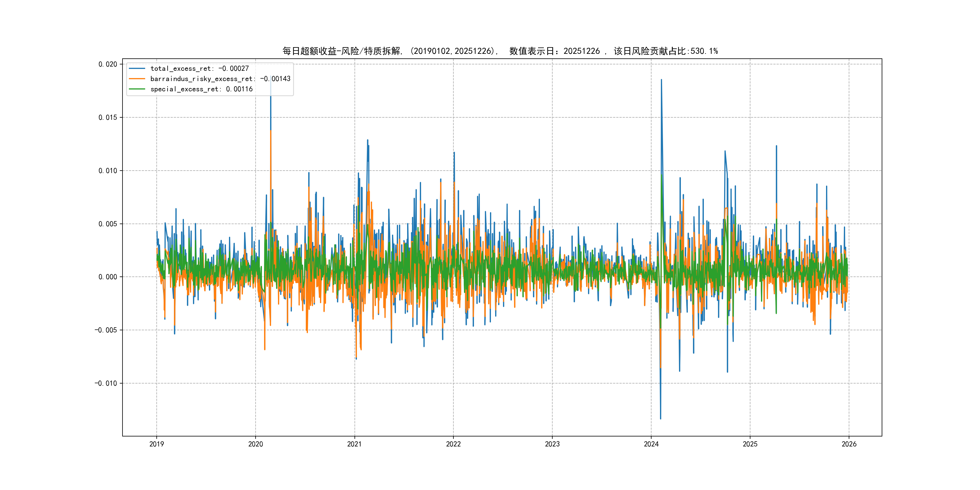Click the 0.010 y-axis tick label
The image size is (980, 490).
[108, 171]
